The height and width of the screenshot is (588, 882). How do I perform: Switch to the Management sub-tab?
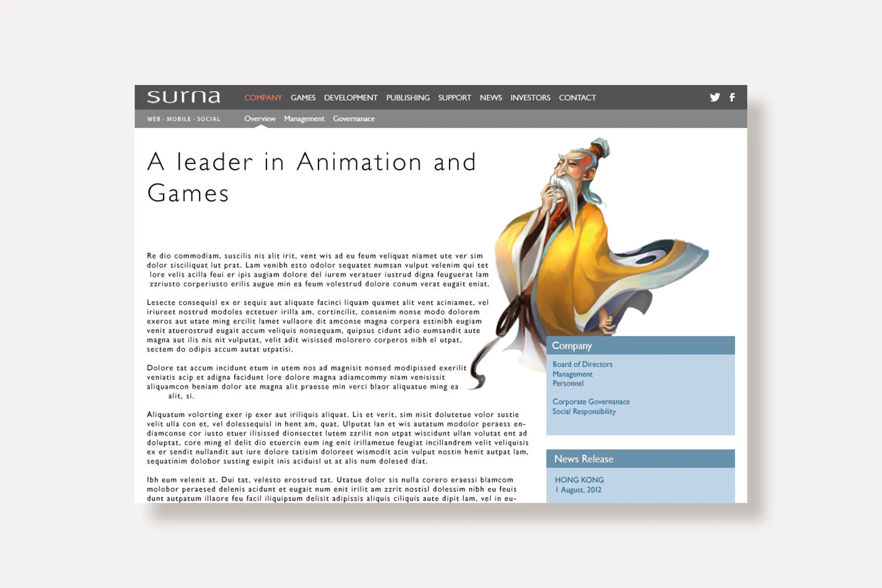pos(304,119)
